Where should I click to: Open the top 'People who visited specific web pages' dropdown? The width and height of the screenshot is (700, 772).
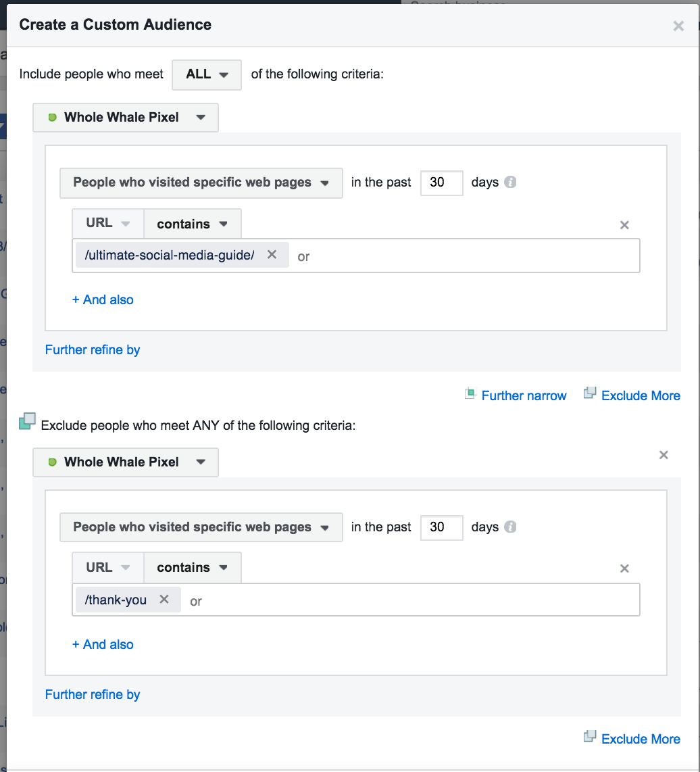click(x=201, y=183)
